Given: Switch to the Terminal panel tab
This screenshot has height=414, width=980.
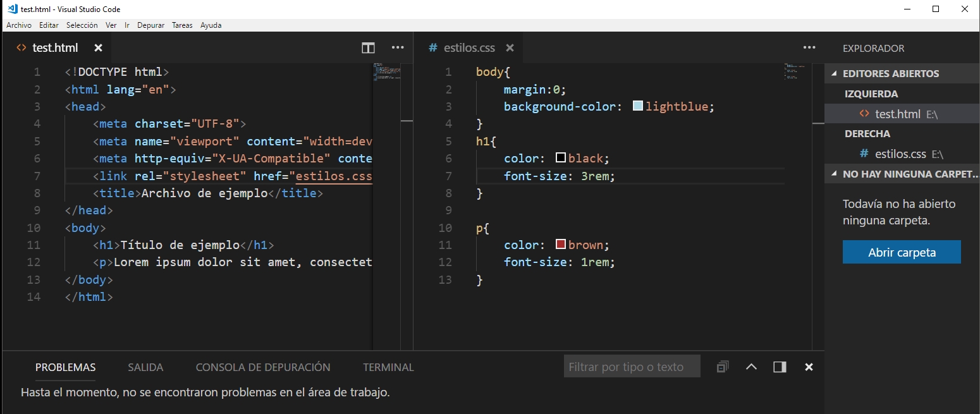Looking at the screenshot, I should (x=388, y=367).
